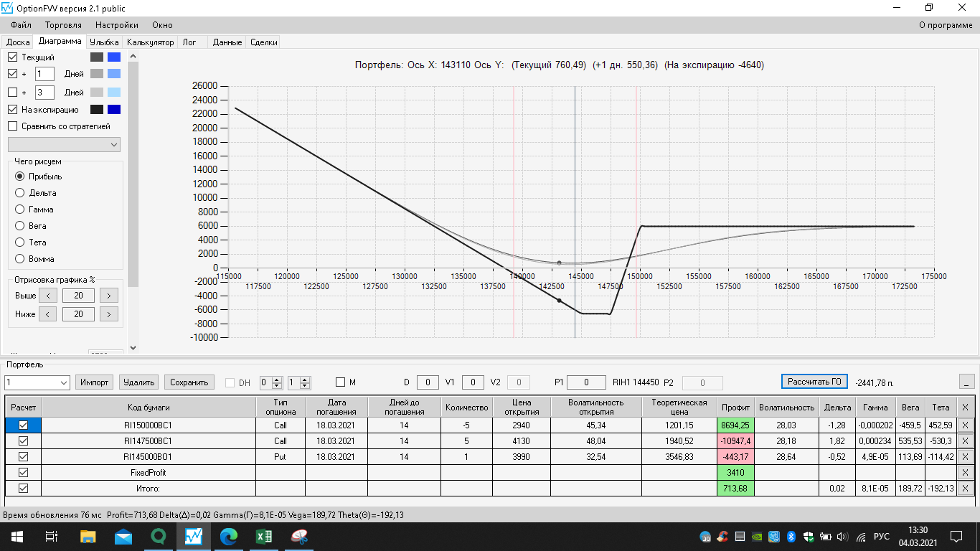The image size is (980, 551).
Task: Click the X button in the Итого row
Action: [965, 488]
